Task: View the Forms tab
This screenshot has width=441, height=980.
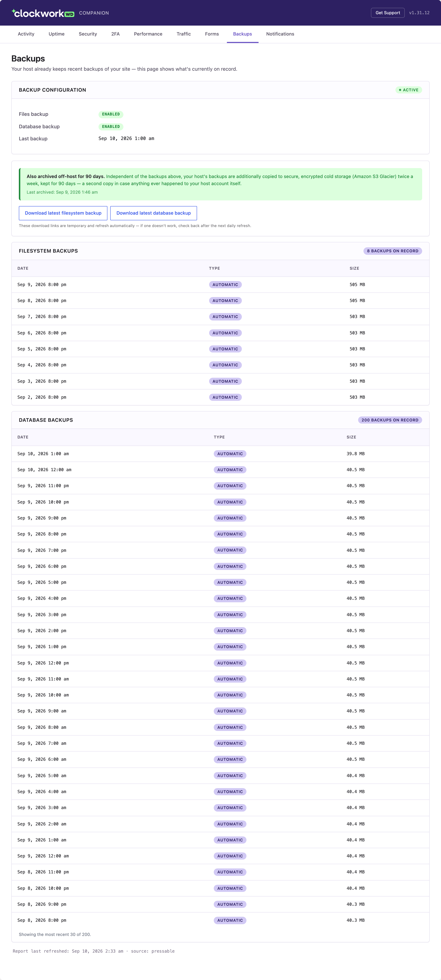Action: point(212,34)
